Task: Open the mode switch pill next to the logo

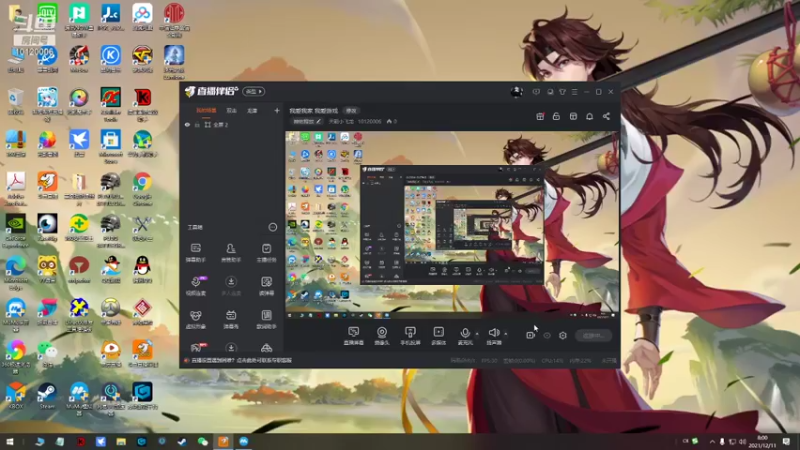Action: (254, 91)
